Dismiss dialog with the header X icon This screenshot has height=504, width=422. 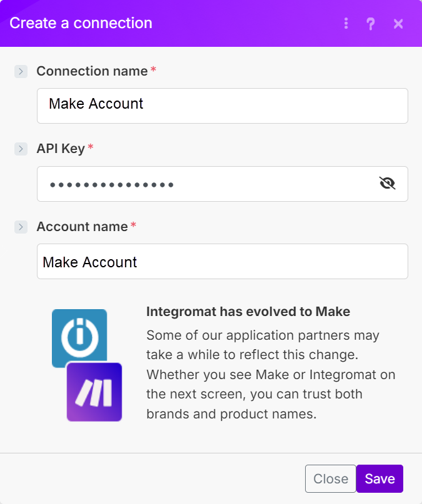(x=398, y=24)
